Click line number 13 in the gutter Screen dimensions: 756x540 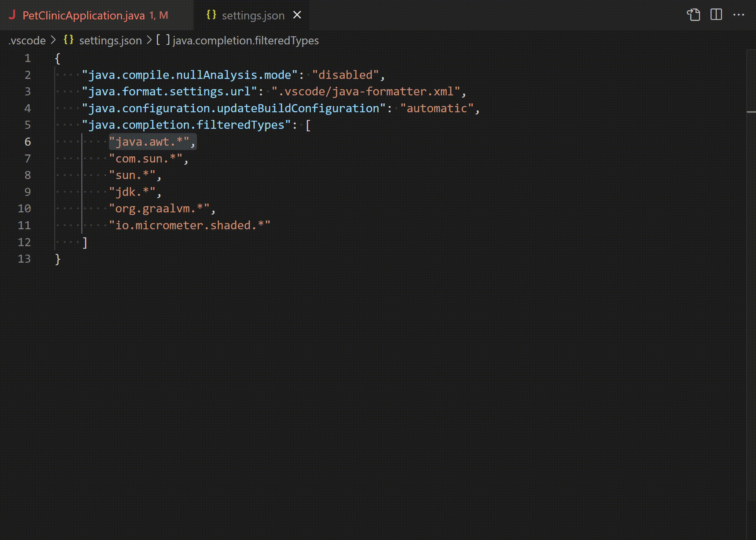click(x=24, y=259)
